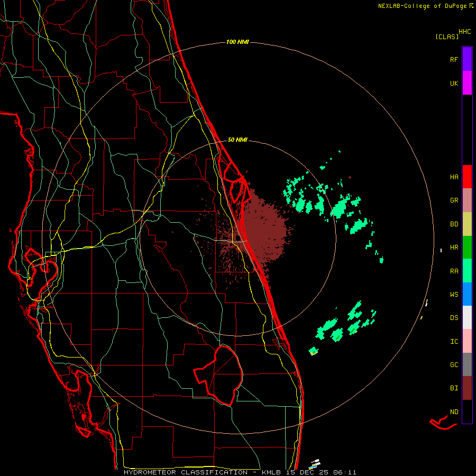The image size is (476, 476).
Task: Click the GR legend color swatch
Action: 467,200
